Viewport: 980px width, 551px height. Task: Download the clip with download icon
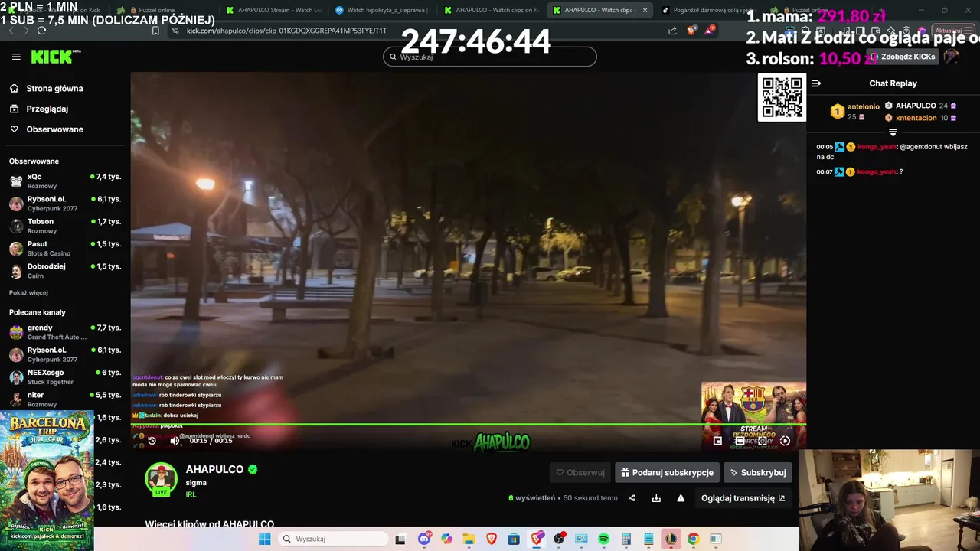pos(656,498)
